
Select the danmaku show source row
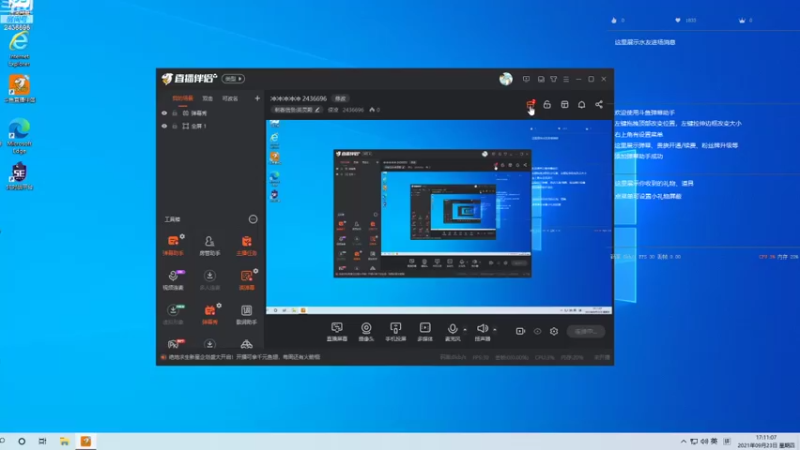pyautogui.click(x=211, y=113)
